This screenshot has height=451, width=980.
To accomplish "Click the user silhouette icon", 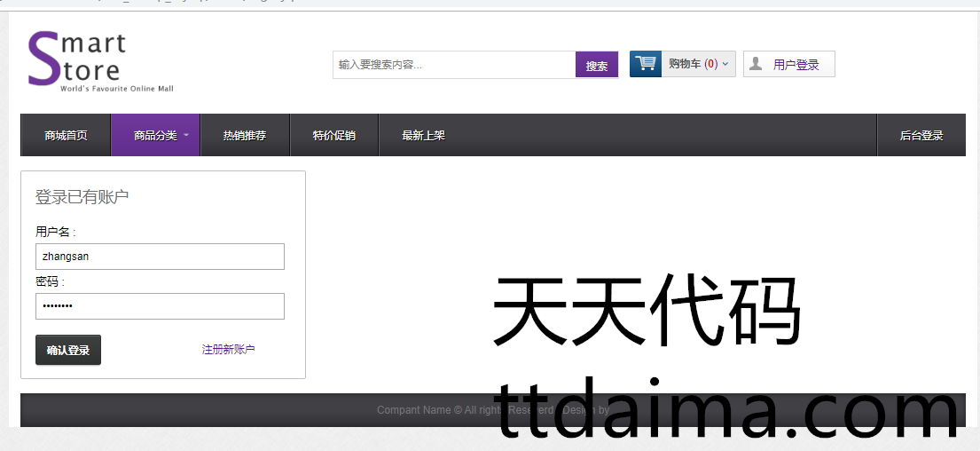I will [x=756, y=64].
